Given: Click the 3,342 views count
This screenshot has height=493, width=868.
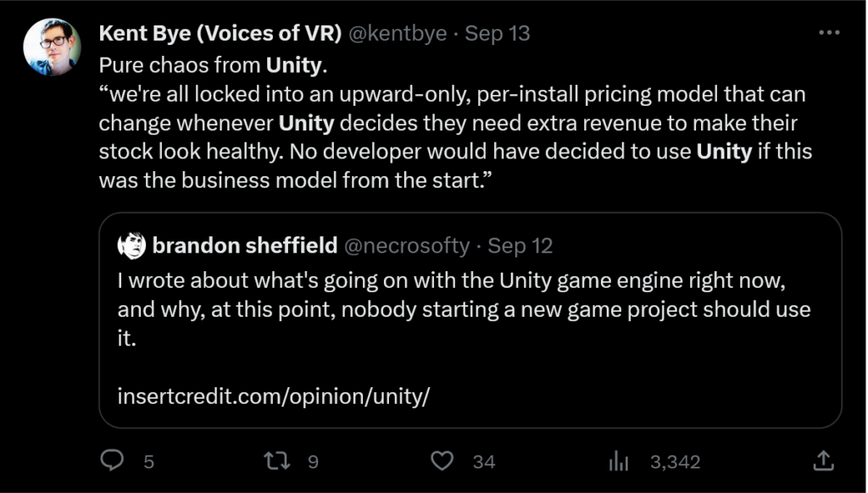Looking at the screenshot, I should (x=675, y=462).
